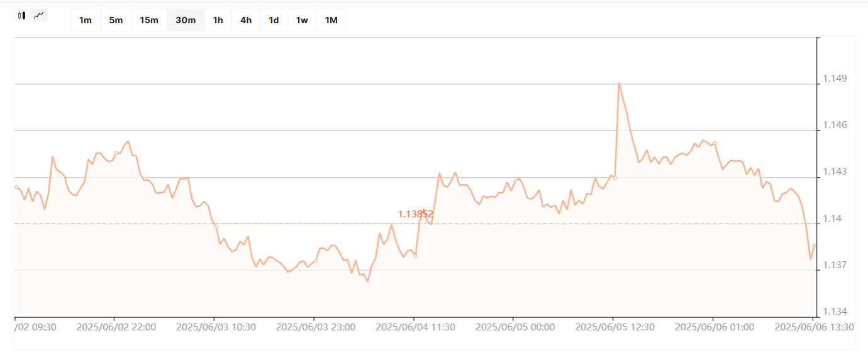The image size is (868, 353).
Task: Switch to line chart view
Action: point(39,16)
